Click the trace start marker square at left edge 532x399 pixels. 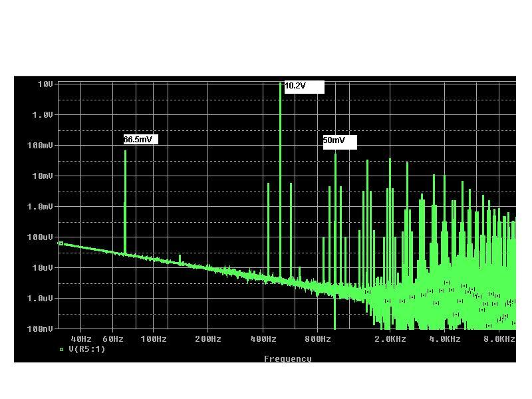pyautogui.click(x=61, y=243)
